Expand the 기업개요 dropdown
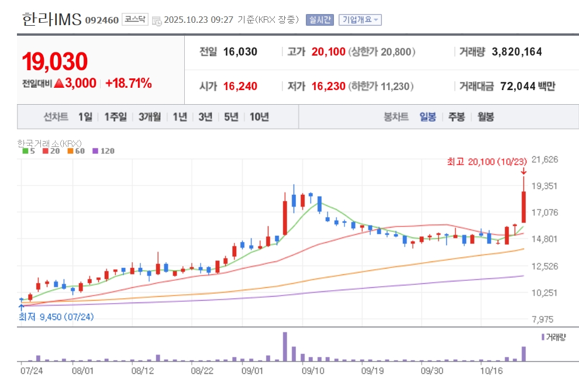 pyautogui.click(x=360, y=20)
